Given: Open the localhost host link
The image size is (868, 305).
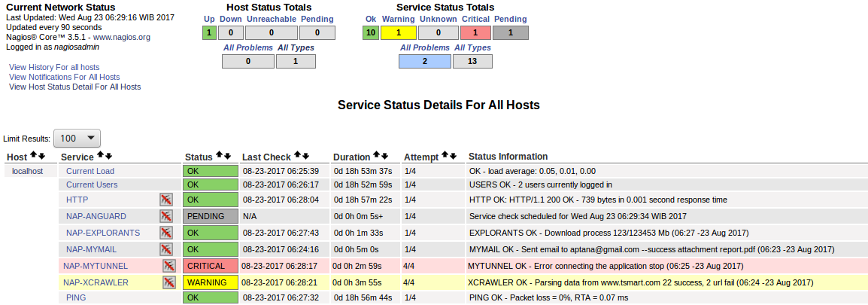Looking at the screenshot, I should tap(28, 172).
